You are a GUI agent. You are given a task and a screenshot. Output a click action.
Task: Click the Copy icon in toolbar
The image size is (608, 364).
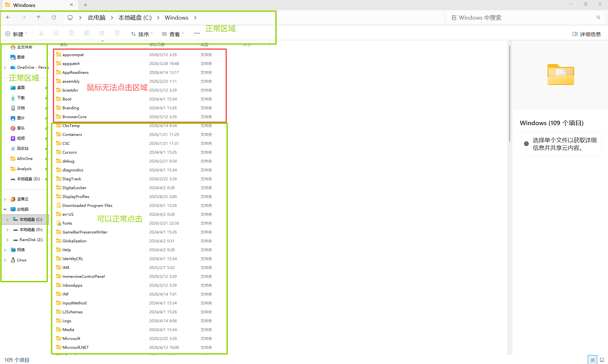(x=56, y=33)
